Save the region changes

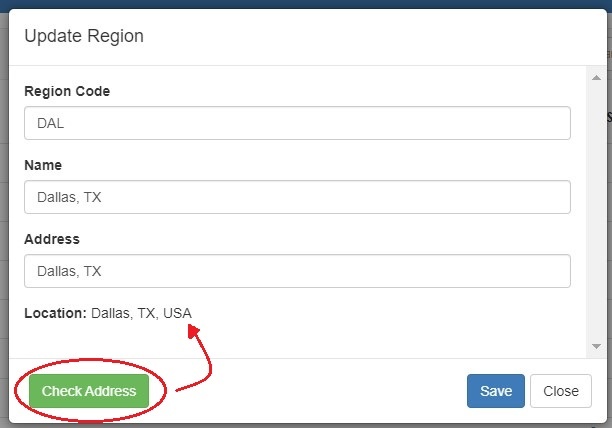coord(495,391)
